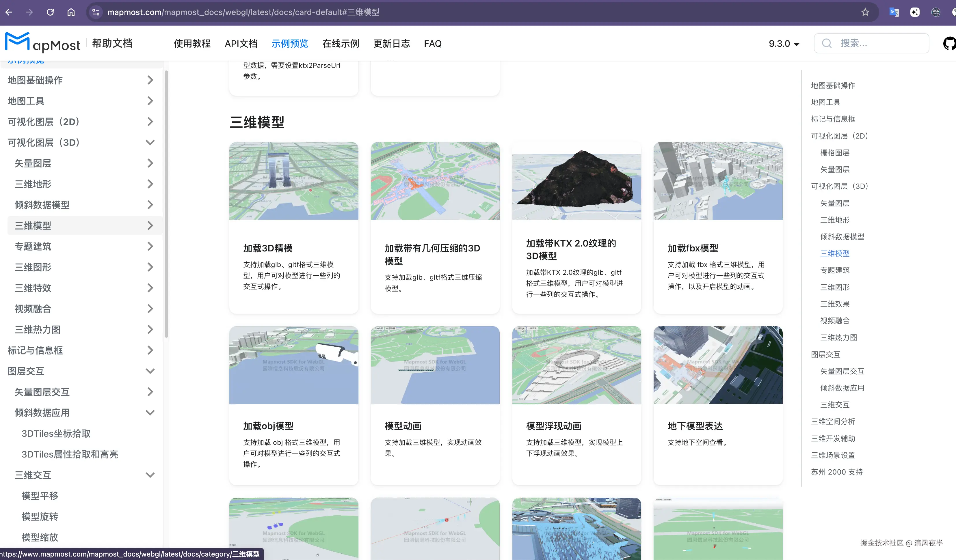
Task: Click the MapMost logo
Action: (42, 43)
